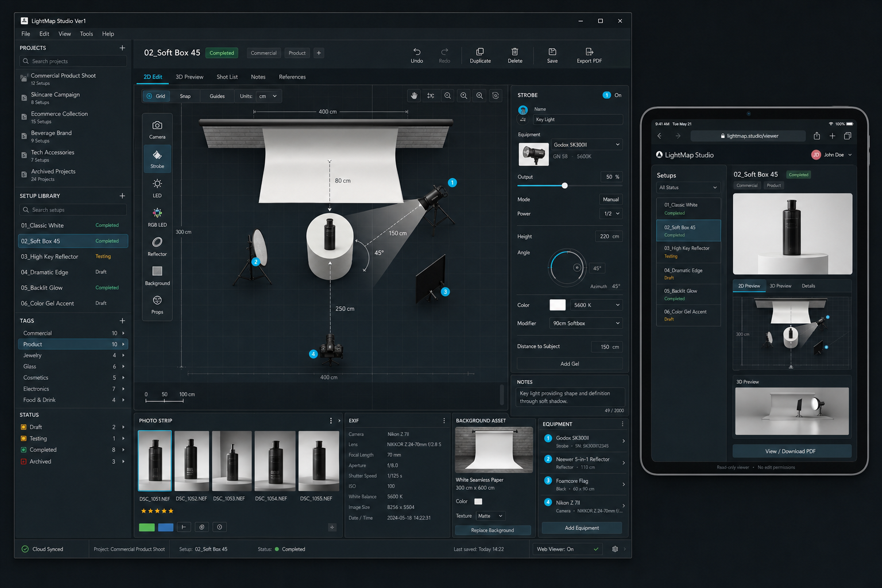Activate the pan hand tool
882x588 pixels.
point(414,96)
